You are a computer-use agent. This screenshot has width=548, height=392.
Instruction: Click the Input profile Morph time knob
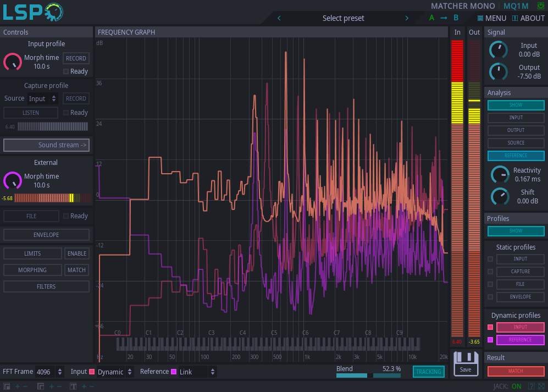[13, 62]
